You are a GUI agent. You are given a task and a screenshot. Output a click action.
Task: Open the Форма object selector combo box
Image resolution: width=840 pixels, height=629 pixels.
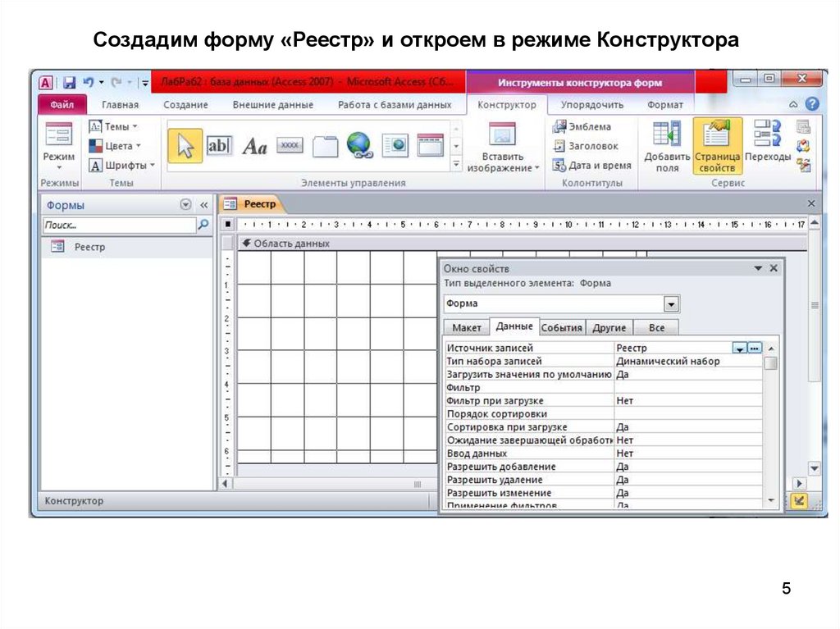pos(671,304)
